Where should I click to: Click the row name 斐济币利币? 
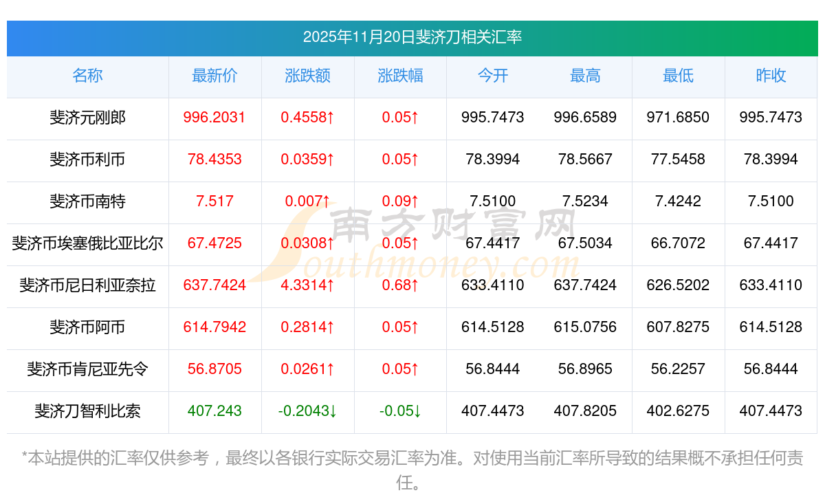tap(87, 160)
